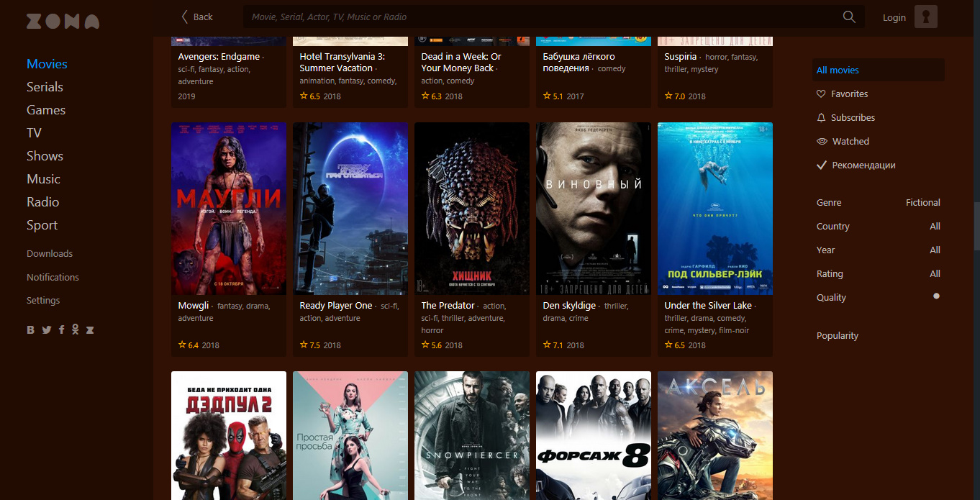Open Downloads in the sidebar
Screen dimensions: 980x500
[50, 253]
